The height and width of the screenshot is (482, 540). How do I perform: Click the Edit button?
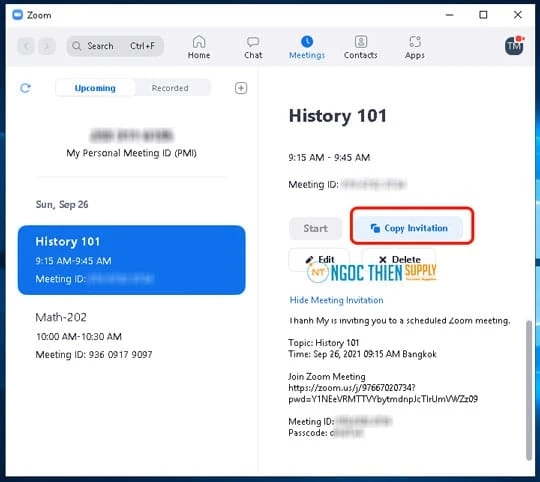pyautogui.click(x=319, y=259)
